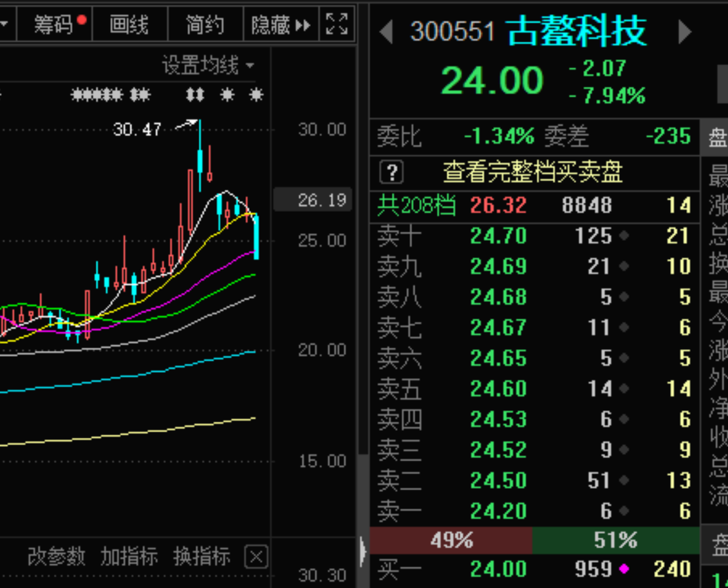Click the 买一 volume 959
Screen dimensions: 728x588
[593, 569]
